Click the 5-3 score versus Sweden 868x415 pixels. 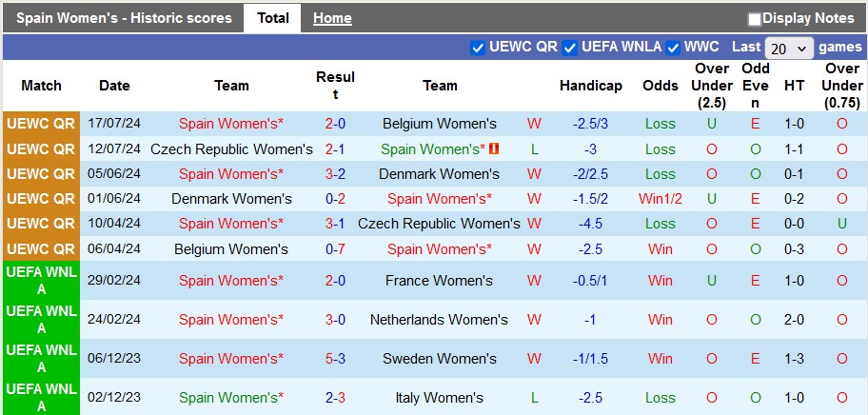(x=335, y=359)
